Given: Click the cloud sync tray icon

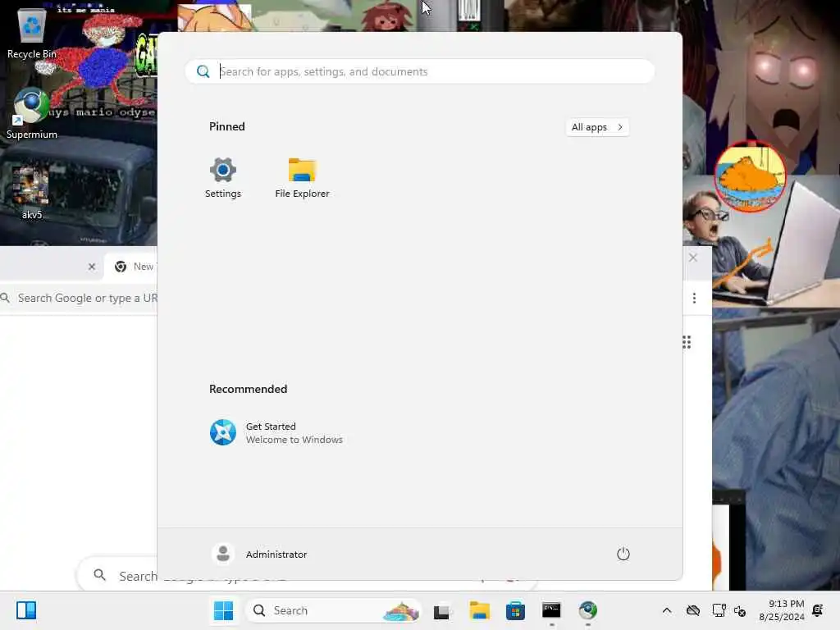Looking at the screenshot, I should click(693, 610).
